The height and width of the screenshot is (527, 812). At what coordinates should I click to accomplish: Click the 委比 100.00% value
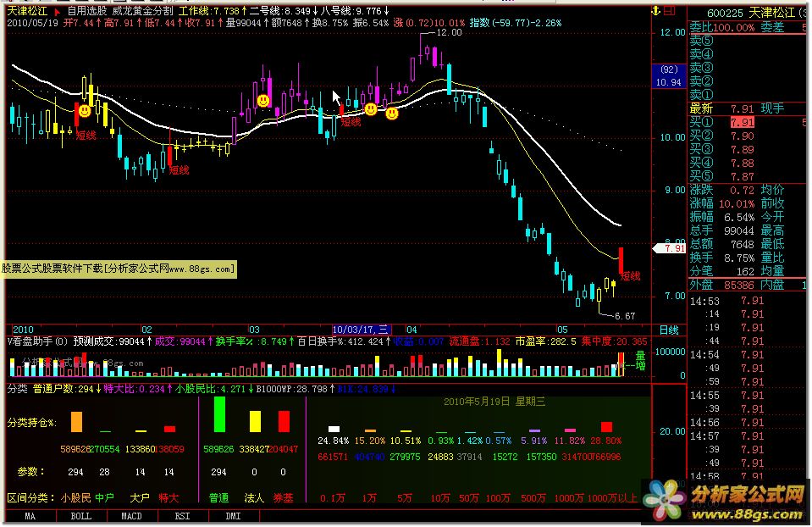pos(732,27)
